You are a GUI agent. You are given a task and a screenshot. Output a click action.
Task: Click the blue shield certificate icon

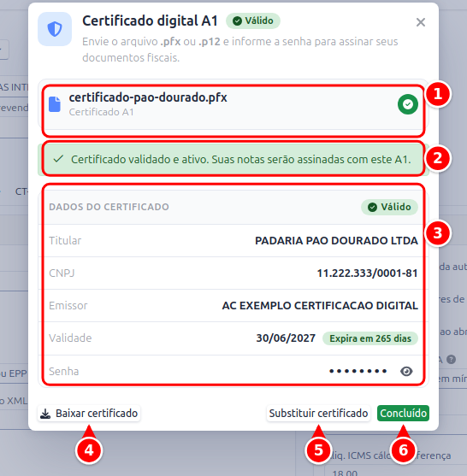coord(55,29)
